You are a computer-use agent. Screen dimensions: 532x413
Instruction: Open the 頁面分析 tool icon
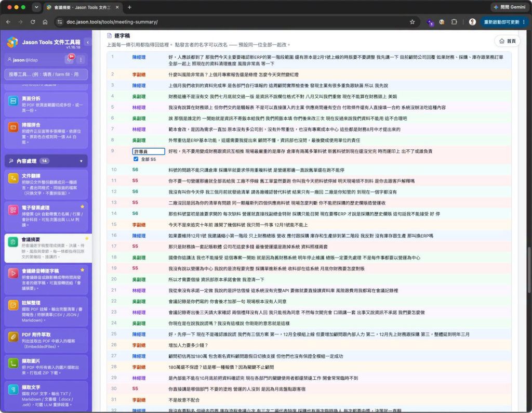coord(13,101)
